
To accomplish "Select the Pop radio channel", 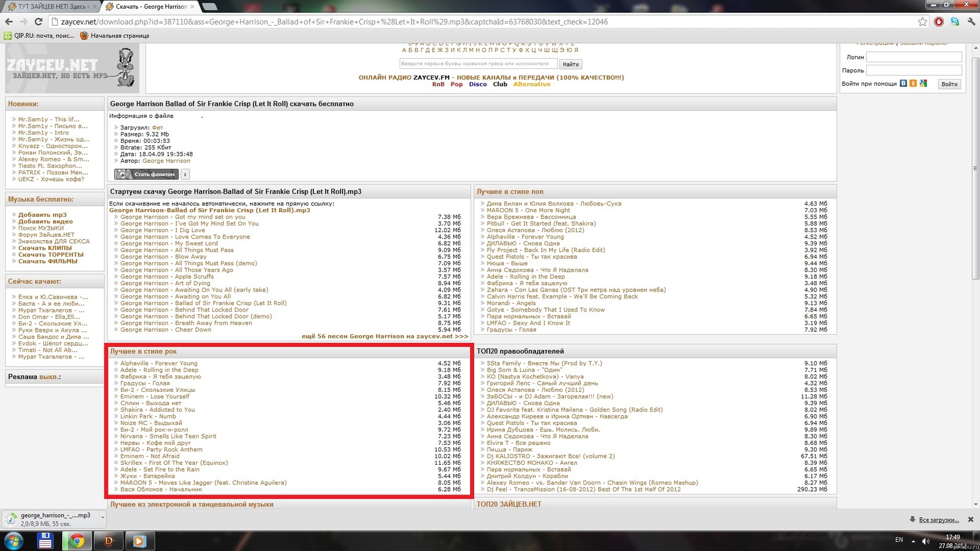I will [457, 85].
